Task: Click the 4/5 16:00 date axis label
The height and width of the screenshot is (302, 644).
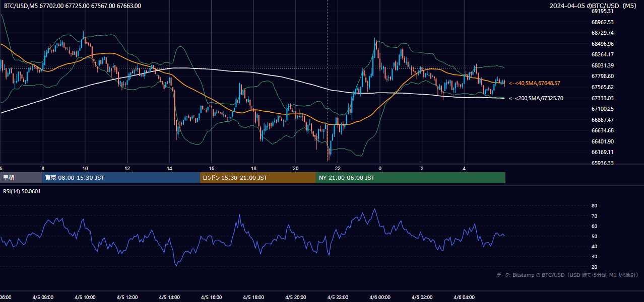Action: [x=212, y=297]
